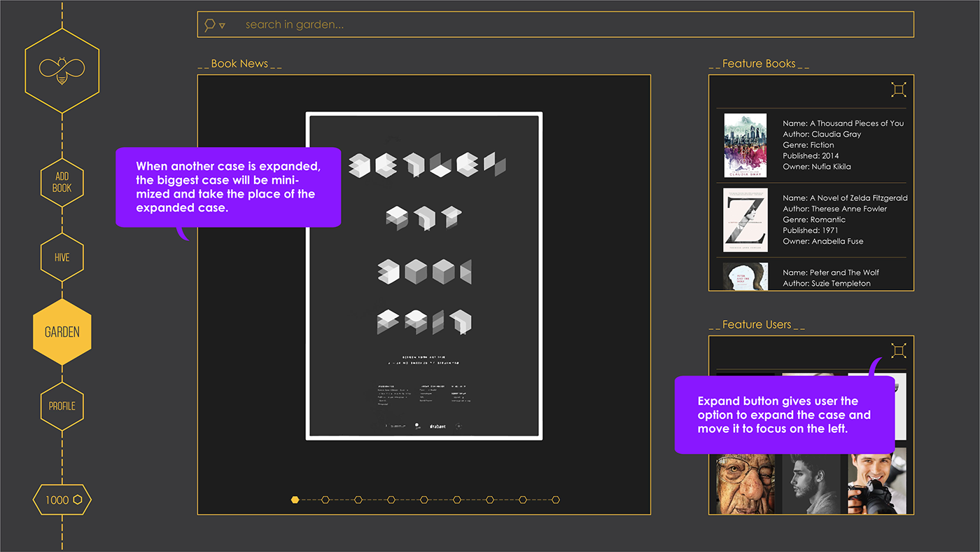
Task: Click 'Owner: Nufia Kikila' text
Action: [x=817, y=167]
